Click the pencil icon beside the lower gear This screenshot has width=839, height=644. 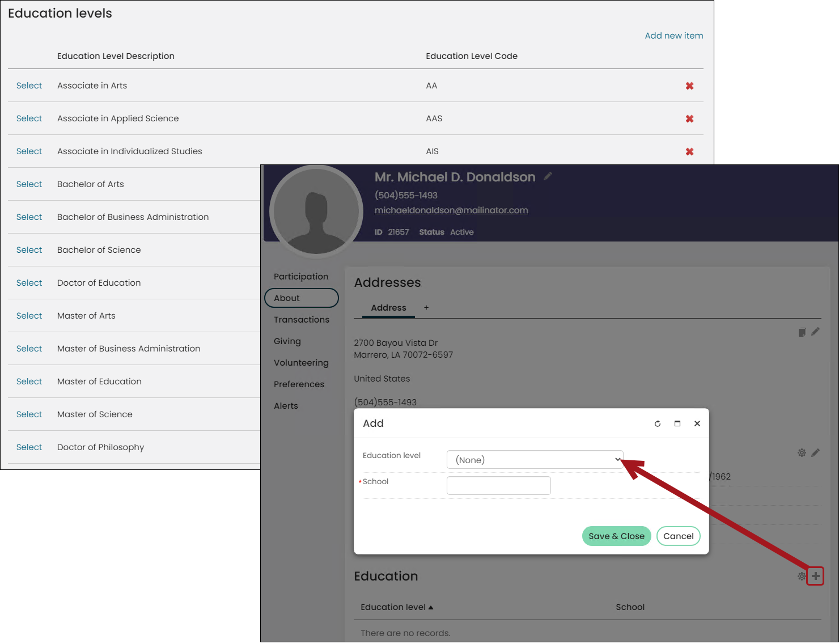(x=815, y=452)
